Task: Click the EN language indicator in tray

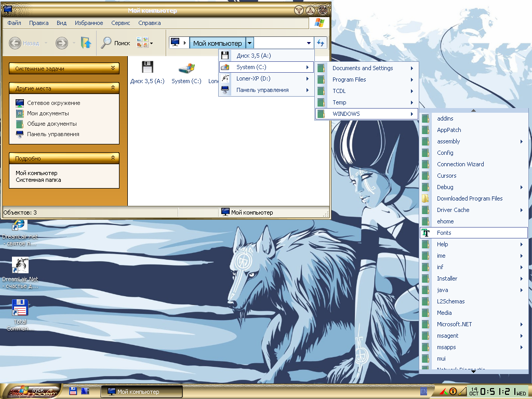Action: point(423,391)
